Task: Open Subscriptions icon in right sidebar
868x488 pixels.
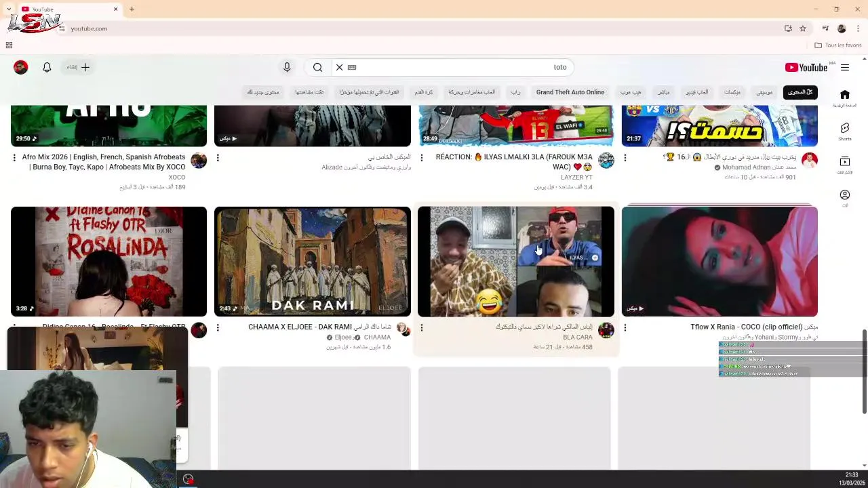Action: (x=844, y=161)
